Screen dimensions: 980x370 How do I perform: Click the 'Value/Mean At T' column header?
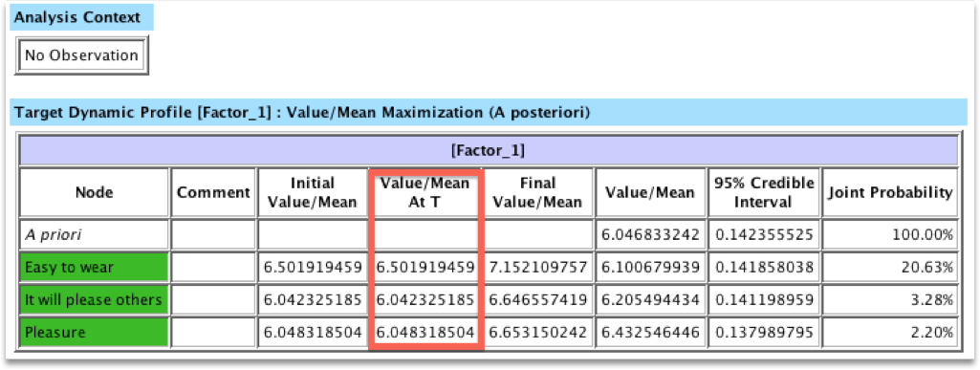click(425, 192)
